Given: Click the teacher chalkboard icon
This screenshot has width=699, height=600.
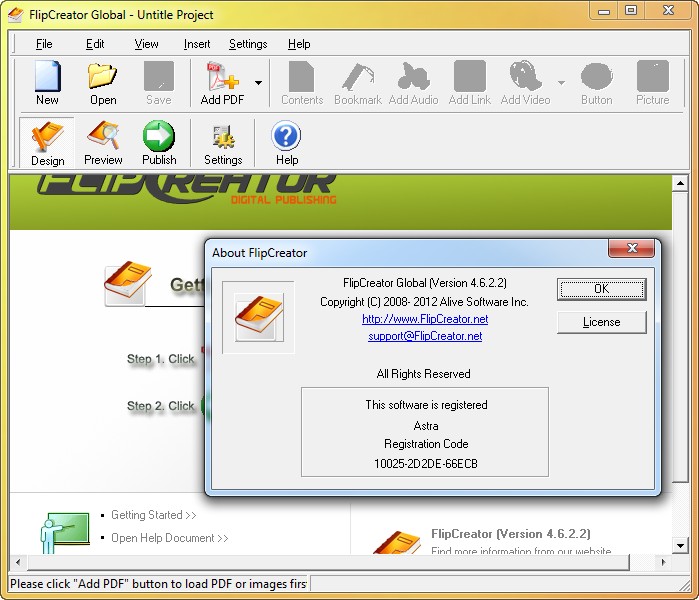Looking at the screenshot, I should pyautogui.click(x=65, y=533).
